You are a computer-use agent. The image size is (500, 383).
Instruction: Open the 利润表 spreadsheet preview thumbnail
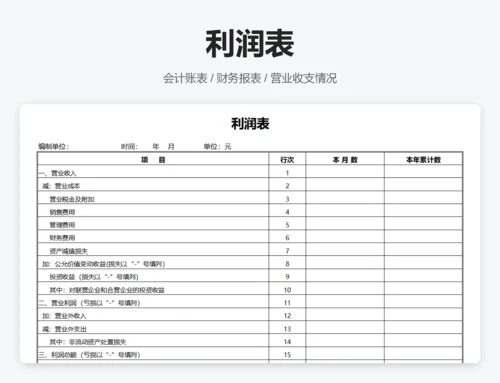pos(250,234)
